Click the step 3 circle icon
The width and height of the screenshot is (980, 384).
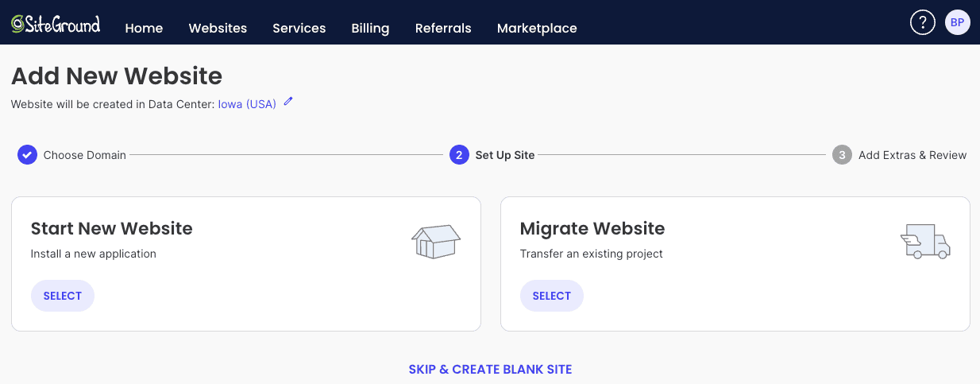[x=842, y=155]
